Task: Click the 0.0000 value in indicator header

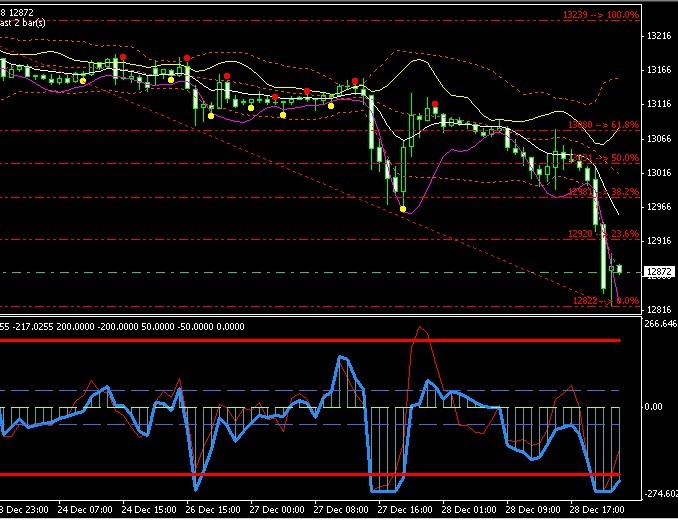Action: point(230,327)
